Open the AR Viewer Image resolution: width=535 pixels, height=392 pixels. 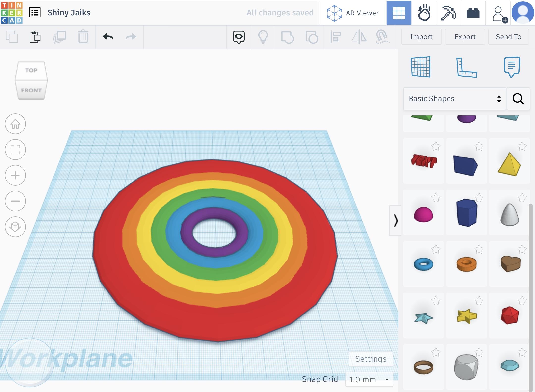(353, 13)
